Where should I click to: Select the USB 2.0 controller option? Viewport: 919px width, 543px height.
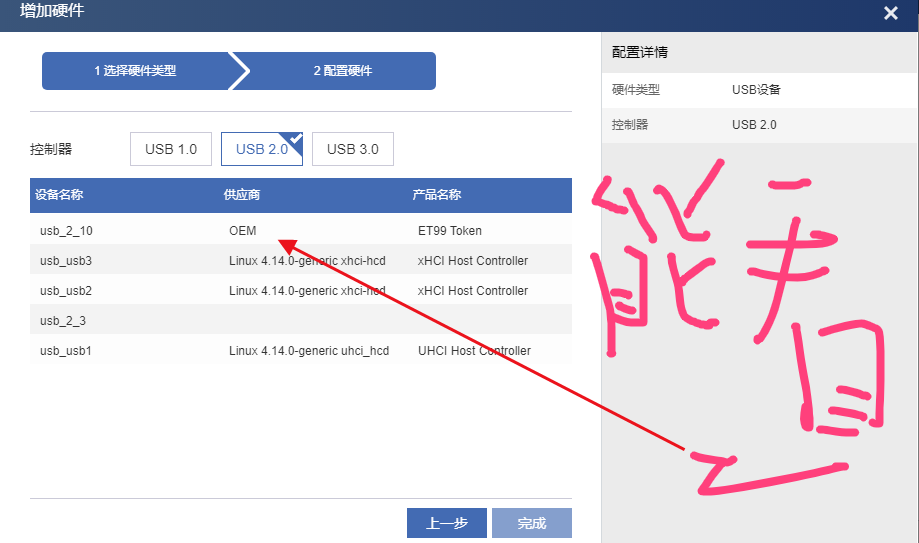(x=261, y=149)
